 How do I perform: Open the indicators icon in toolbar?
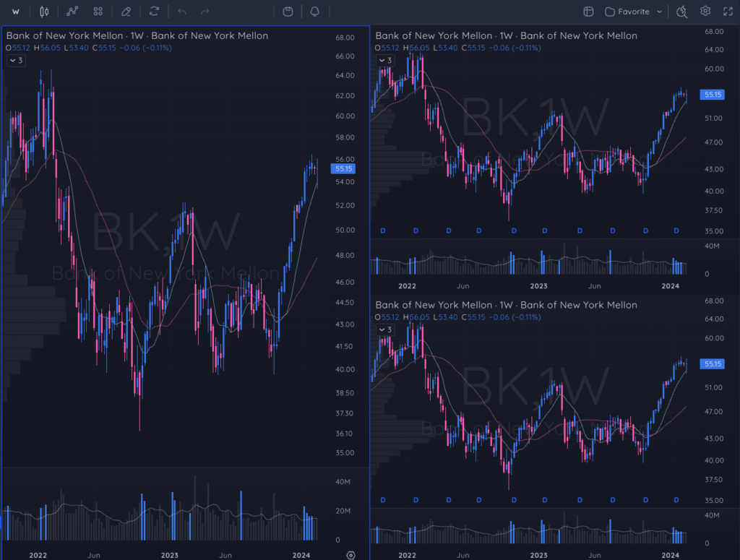(x=72, y=12)
